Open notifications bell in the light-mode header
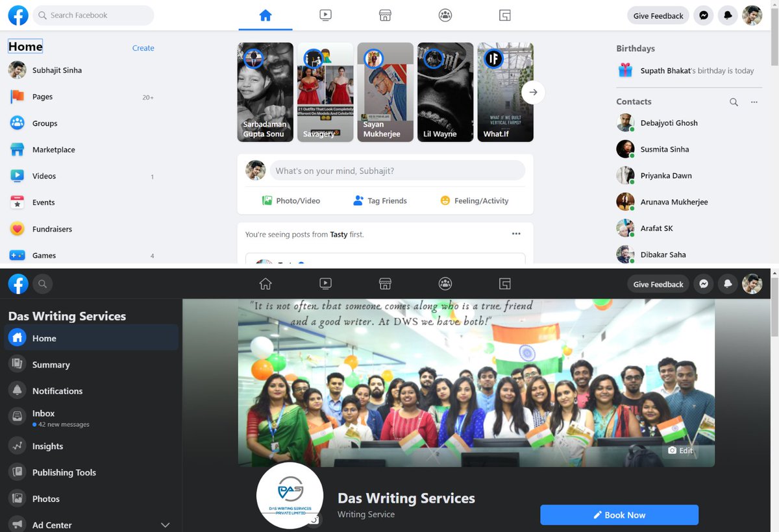The height and width of the screenshot is (532, 779). (728, 16)
